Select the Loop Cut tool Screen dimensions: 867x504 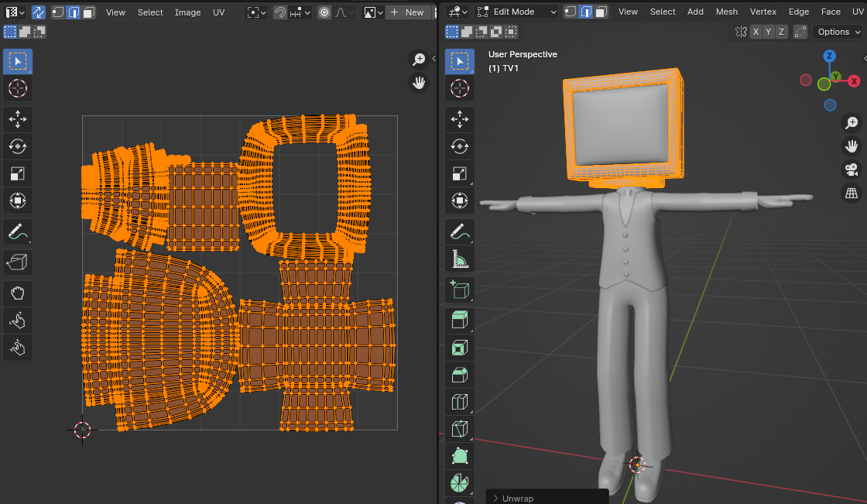[460, 403]
